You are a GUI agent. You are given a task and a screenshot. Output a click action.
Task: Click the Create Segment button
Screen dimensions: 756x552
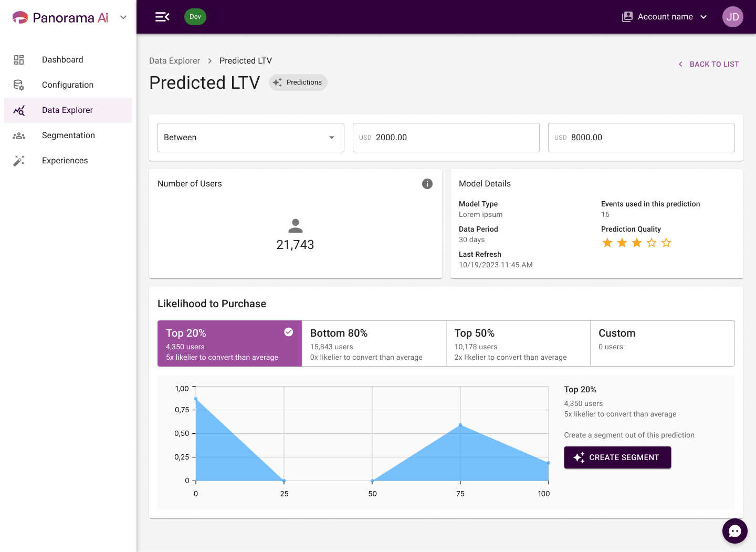[617, 457]
